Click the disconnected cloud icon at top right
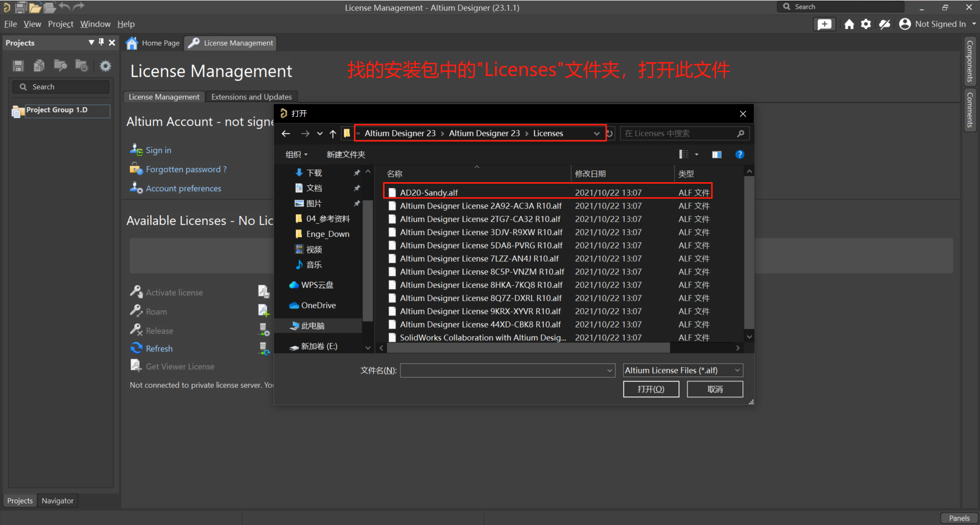This screenshot has width=980, height=525. [885, 24]
